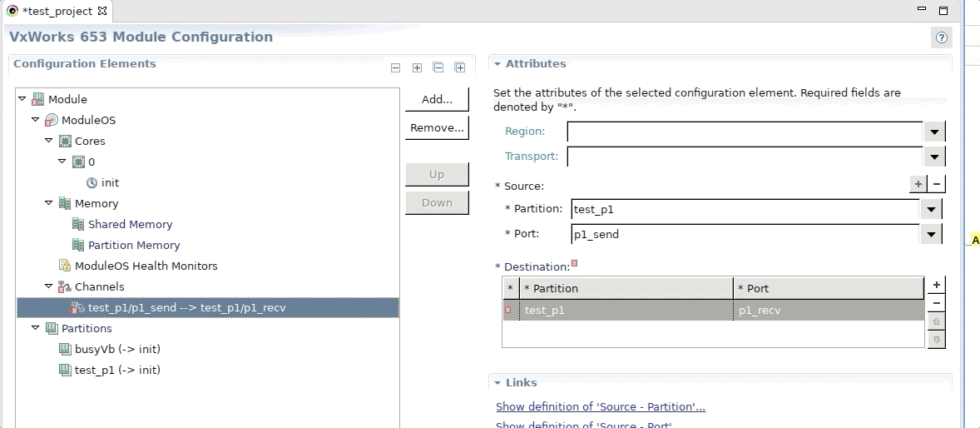980x428 pixels.
Task: Click the Add... button
Action: pos(437,99)
